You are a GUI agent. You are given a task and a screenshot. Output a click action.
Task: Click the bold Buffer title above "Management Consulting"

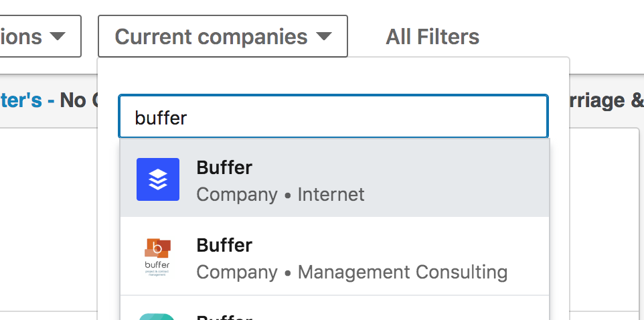click(x=224, y=245)
